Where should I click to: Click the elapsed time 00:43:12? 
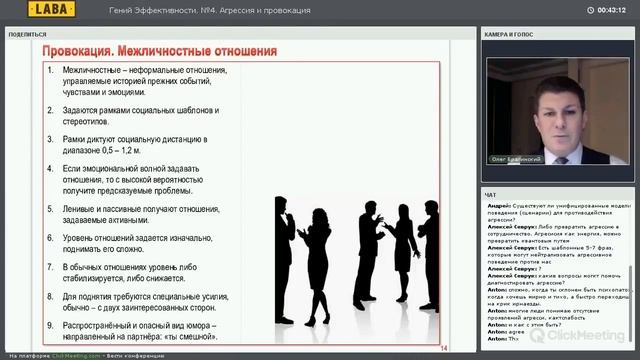tap(611, 10)
